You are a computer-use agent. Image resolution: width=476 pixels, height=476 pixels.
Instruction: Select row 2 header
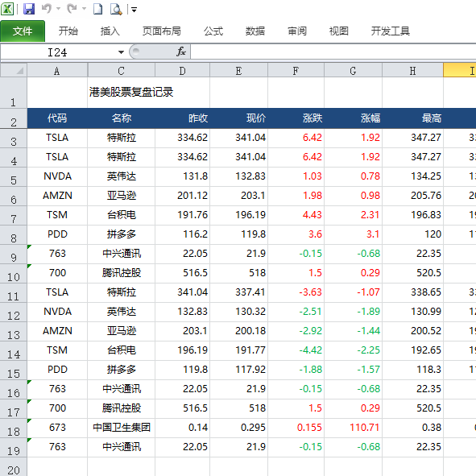click(14, 118)
